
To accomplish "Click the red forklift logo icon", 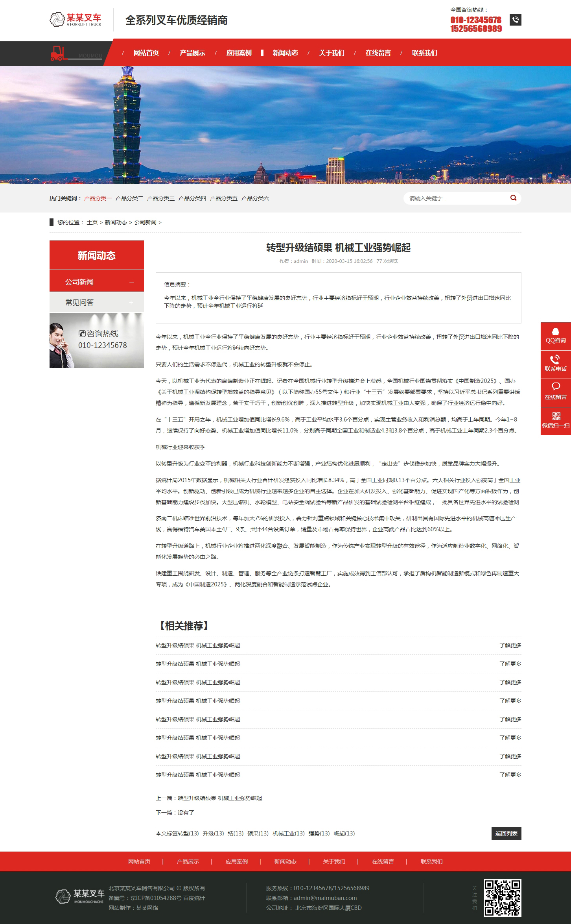I will pyautogui.click(x=57, y=54).
